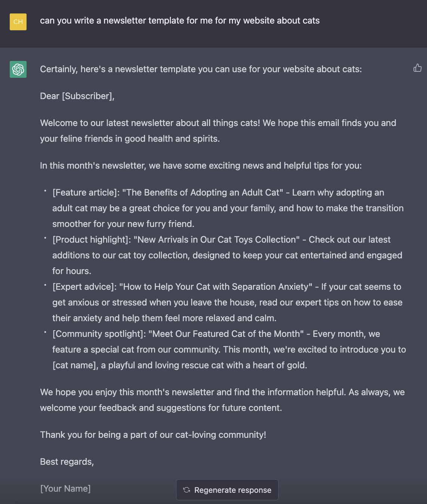The height and width of the screenshot is (504, 427).
Task: Click the Dear [Subscriber] greeting line
Action: pos(77,96)
